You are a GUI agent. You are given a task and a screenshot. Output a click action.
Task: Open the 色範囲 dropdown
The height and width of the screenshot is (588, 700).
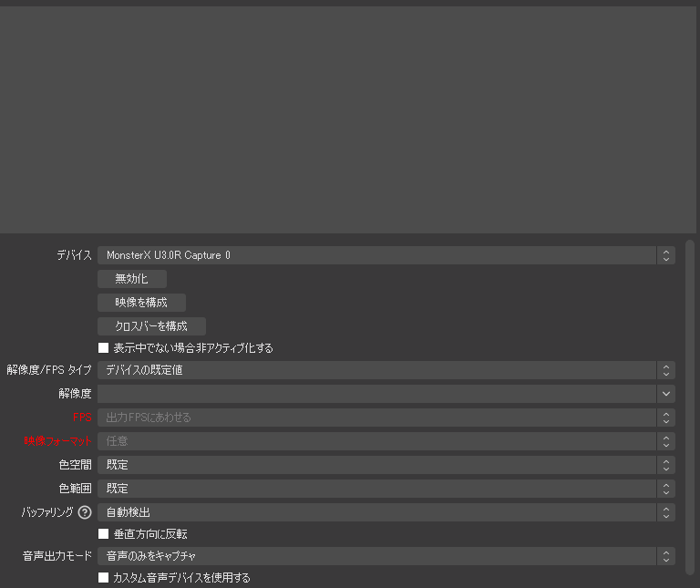click(x=386, y=489)
